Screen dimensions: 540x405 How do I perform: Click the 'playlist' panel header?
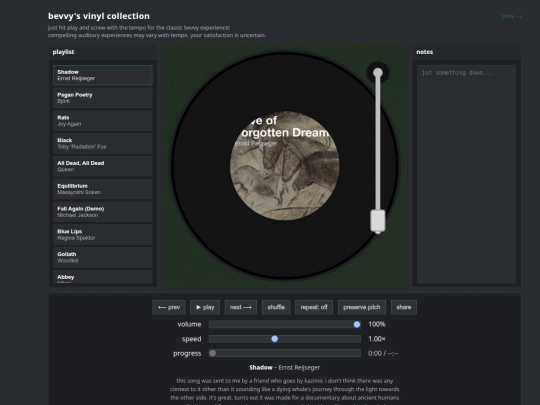pos(63,52)
